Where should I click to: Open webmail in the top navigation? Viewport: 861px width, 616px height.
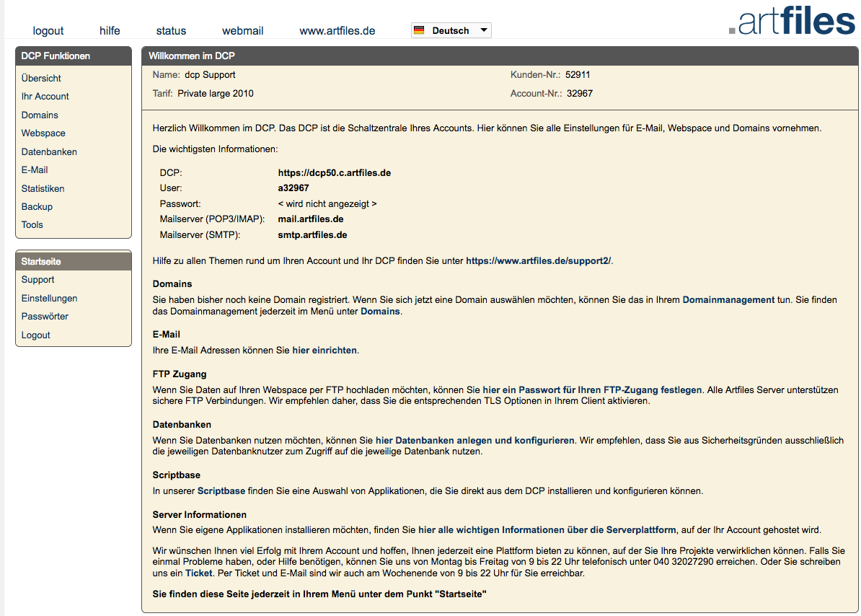(243, 31)
